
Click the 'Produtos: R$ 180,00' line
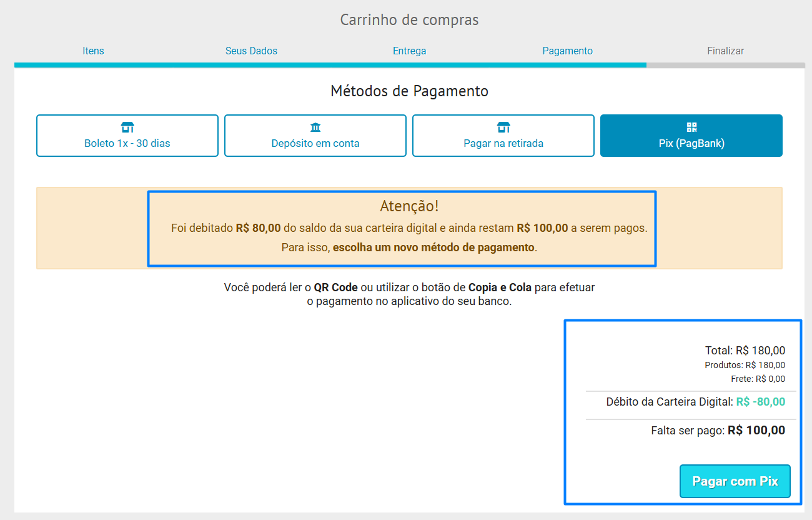(x=745, y=365)
